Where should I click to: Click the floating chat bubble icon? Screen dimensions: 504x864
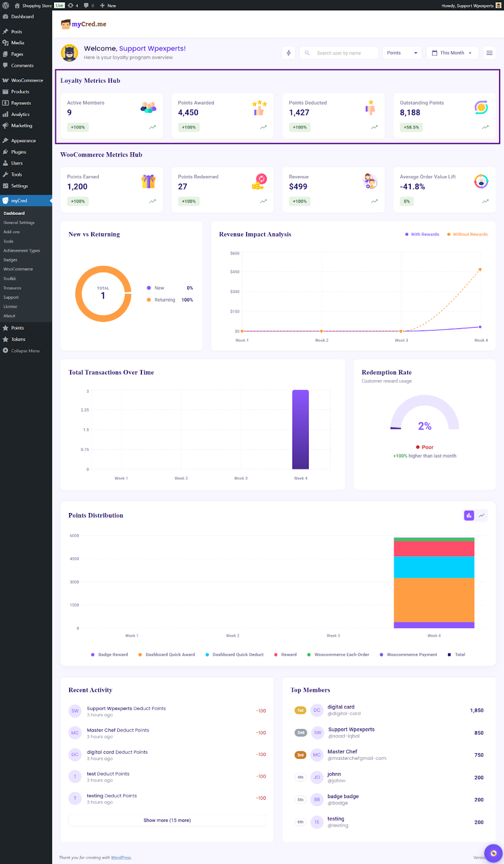493,853
